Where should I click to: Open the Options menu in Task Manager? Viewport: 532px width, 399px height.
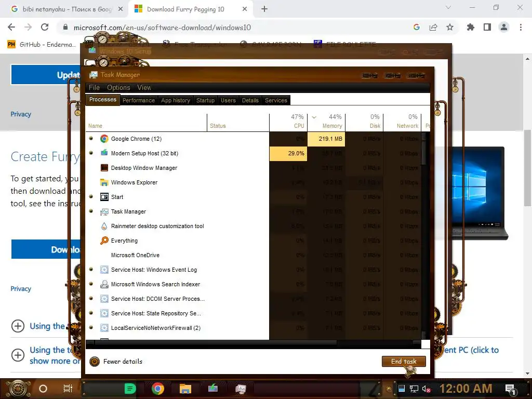click(118, 87)
